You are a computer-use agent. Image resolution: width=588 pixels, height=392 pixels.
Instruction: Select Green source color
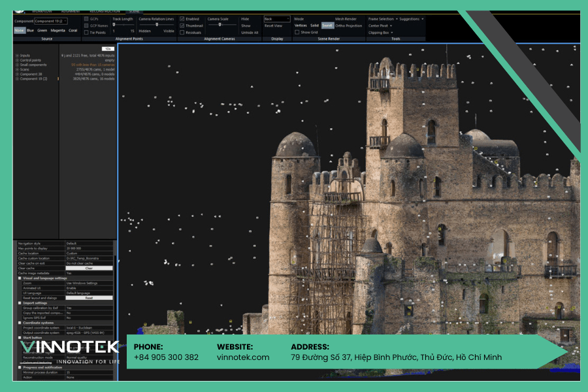click(42, 31)
